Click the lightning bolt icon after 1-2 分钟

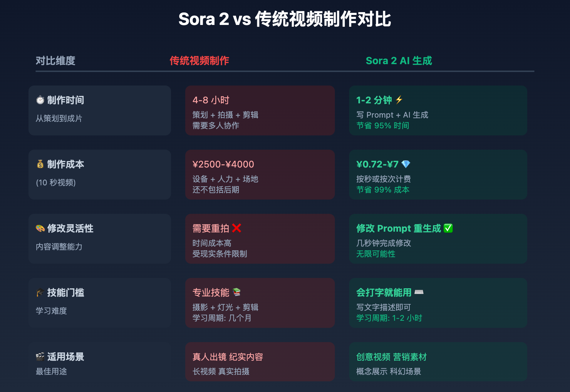[399, 100]
